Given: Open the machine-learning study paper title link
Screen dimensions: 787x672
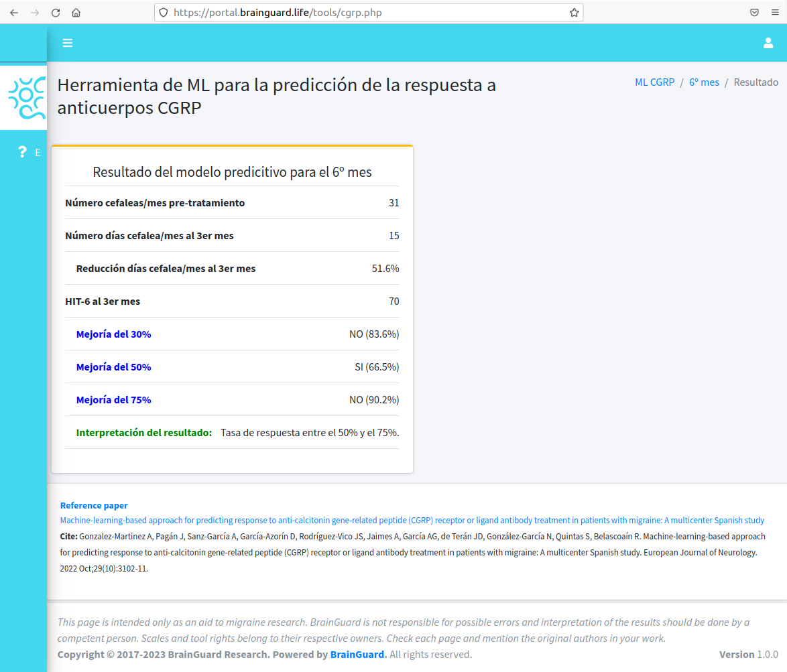Looking at the screenshot, I should (x=412, y=521).
